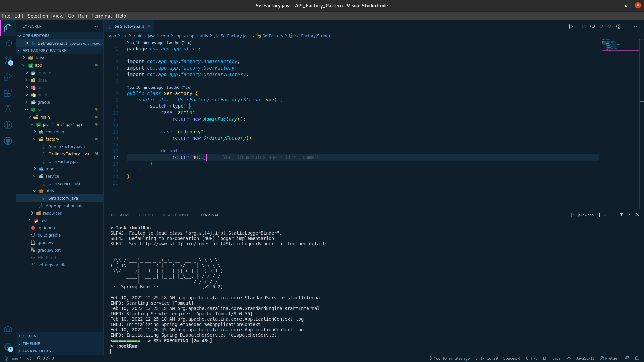The image size is (644, 362).
Task: Collapse the factory folder
Action: click(x=60, y=139)
